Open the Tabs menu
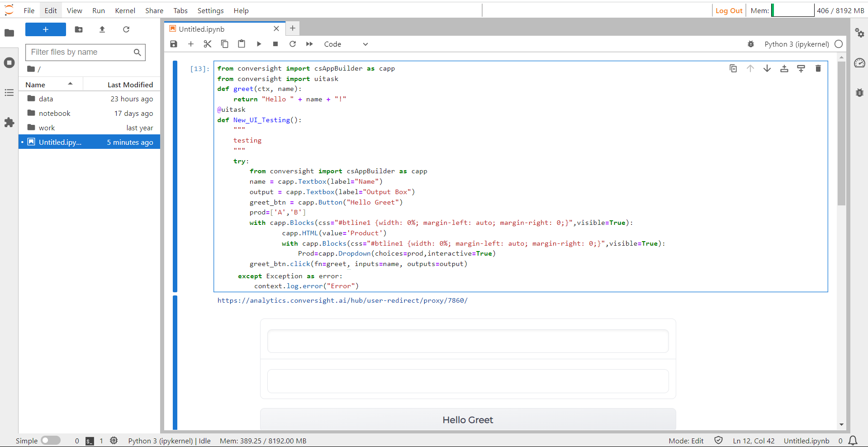This screenshot has width=868, height=447. tap(180, 10)
